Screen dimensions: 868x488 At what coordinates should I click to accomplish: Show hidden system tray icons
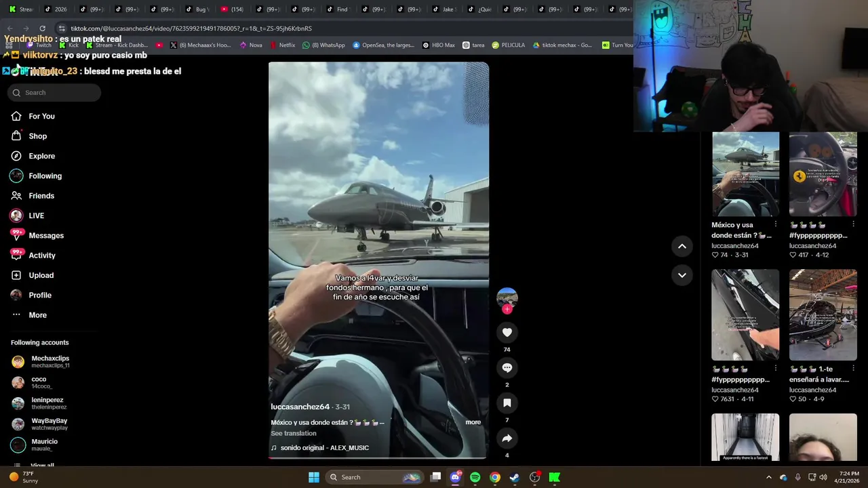click(768, 477)
